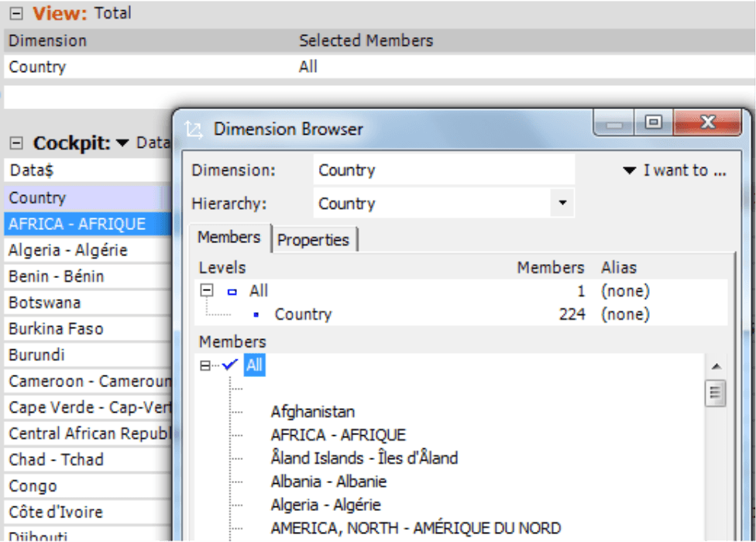756x542 pixels.
Task: Click the Data$ row in Cockpit
Action: 88,170
